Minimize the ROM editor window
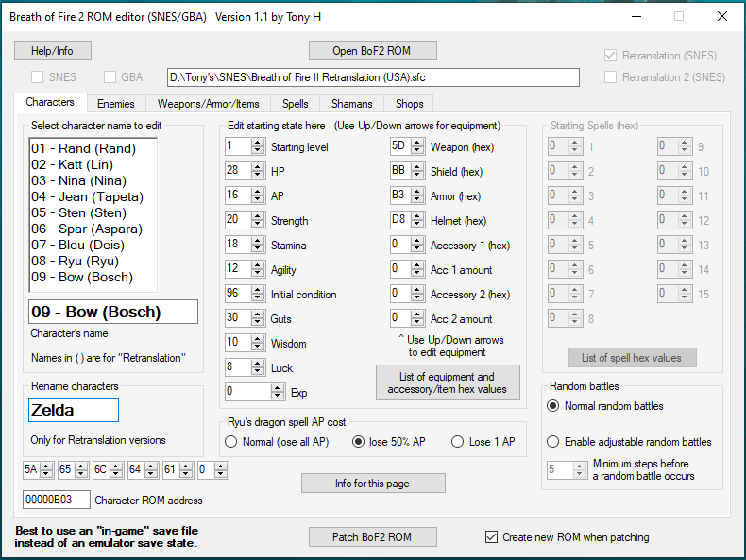This screenshot has height=560, width=746. click(636, 16)
